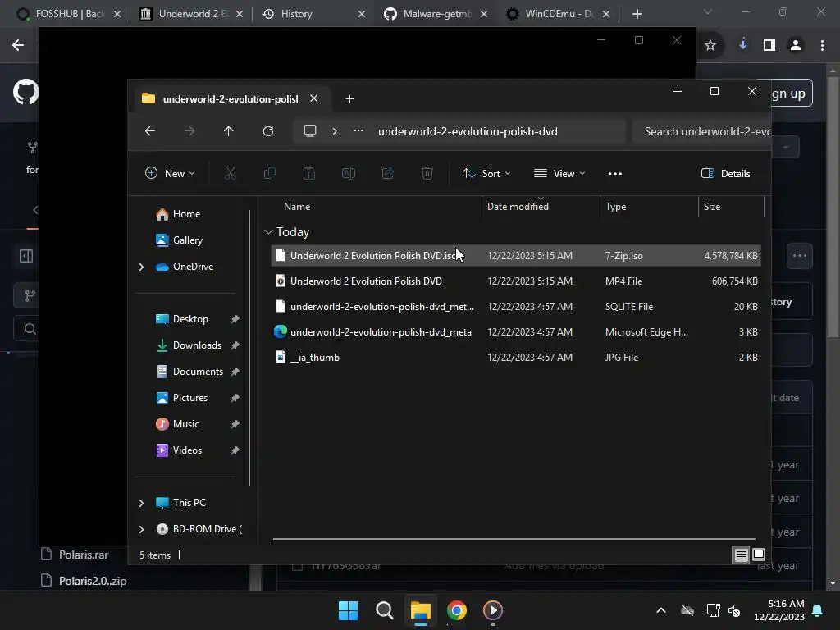Open Music quick access folder

(x=178, y=424)
